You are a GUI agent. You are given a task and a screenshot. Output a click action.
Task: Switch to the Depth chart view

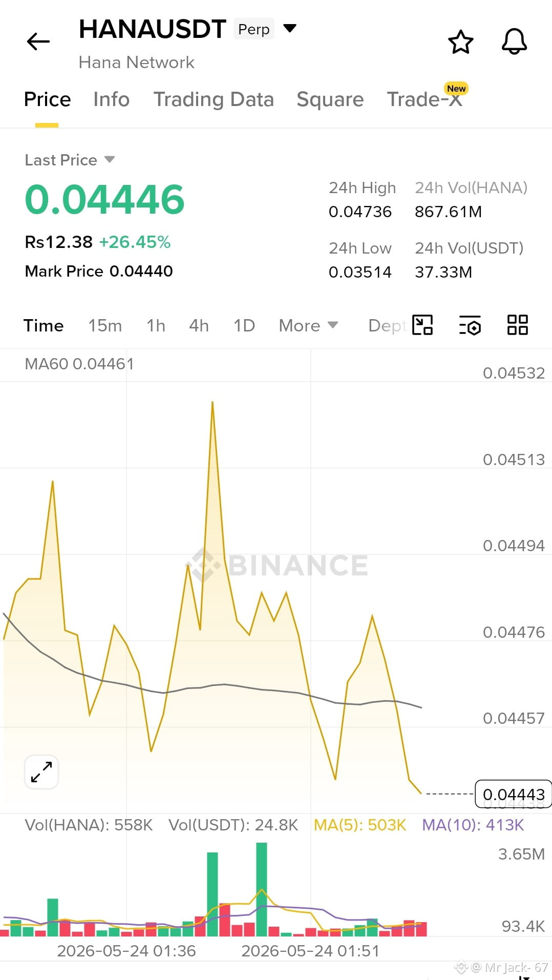pyautogui.click(x=388, y=325)
